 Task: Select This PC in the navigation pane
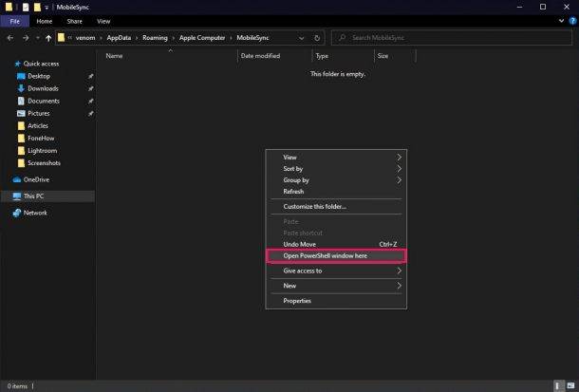point(34,196)
